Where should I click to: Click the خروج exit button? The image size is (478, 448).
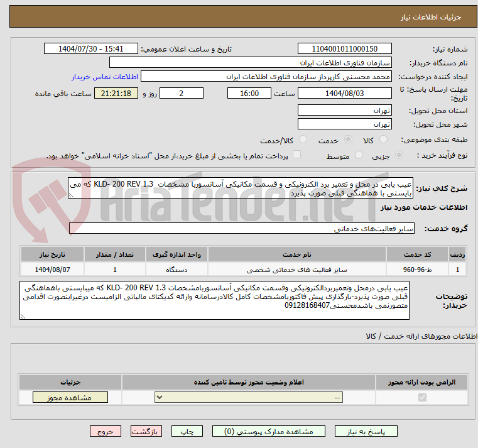(x=106, y=431)
